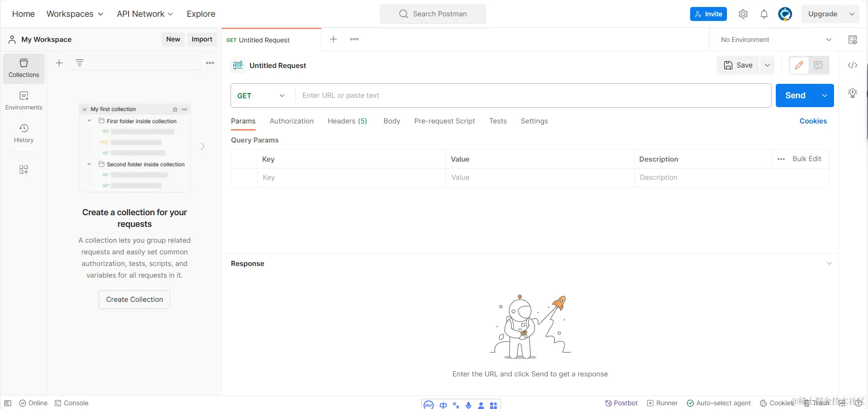Switch the input method Chinese mode icon

443,405
